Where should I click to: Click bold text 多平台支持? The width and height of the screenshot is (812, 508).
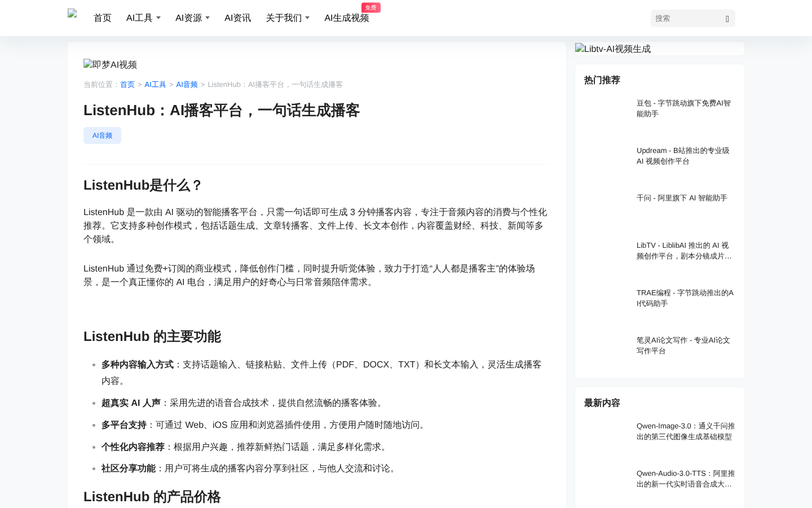(124, 425)
